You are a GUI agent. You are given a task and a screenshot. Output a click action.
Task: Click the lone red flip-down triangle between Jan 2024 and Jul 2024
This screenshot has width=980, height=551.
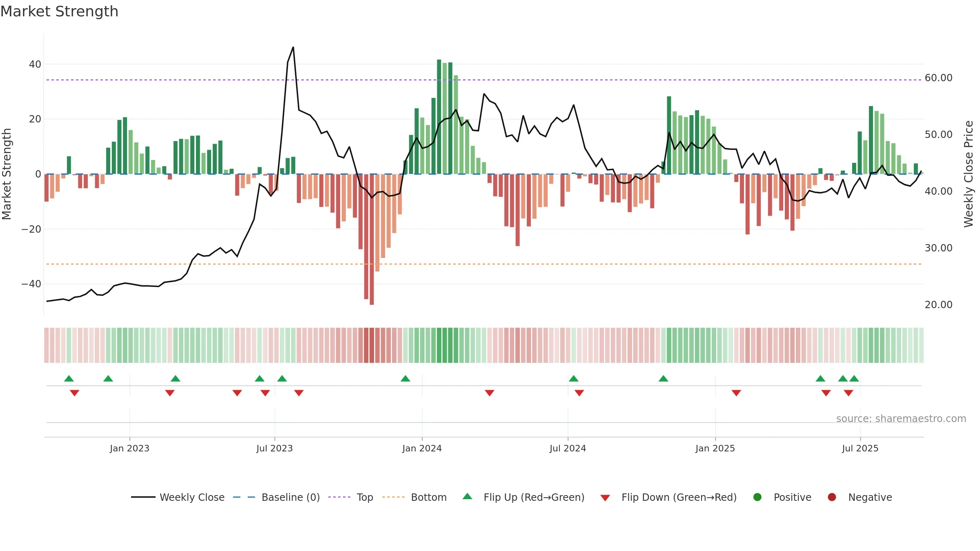[490, 393]
